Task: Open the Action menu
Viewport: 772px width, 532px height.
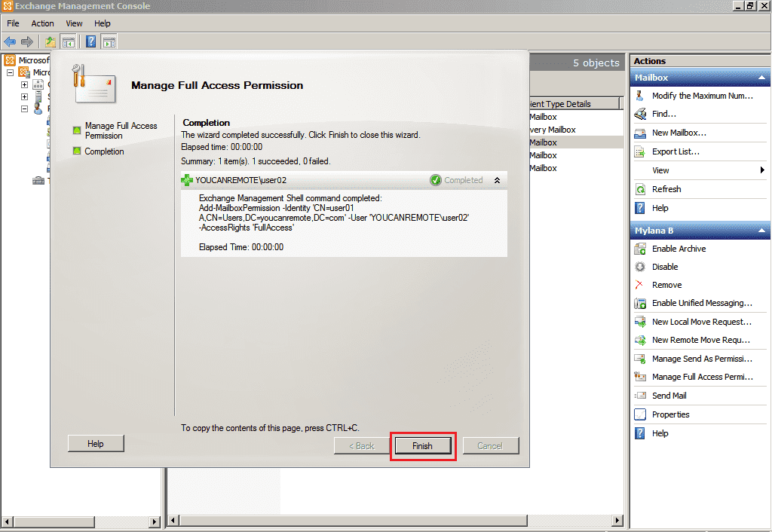Action: click(42, 23)
